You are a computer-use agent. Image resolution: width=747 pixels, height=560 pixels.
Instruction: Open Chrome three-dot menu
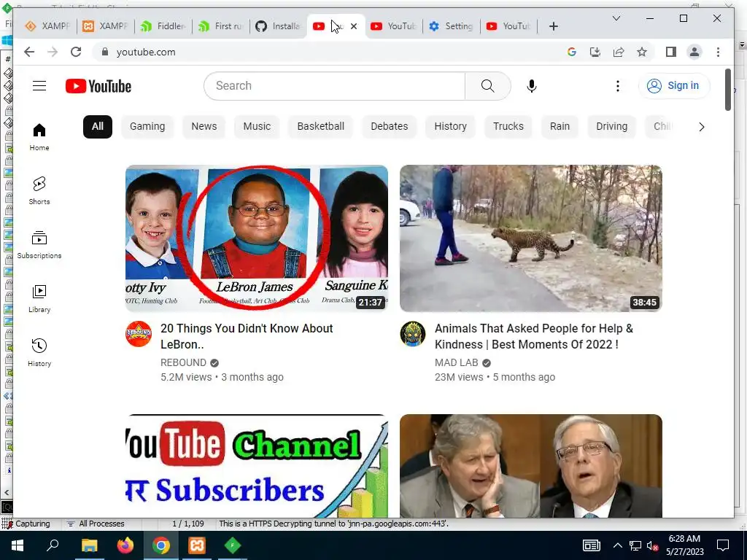pyautogui.click(x=718, y=52)
